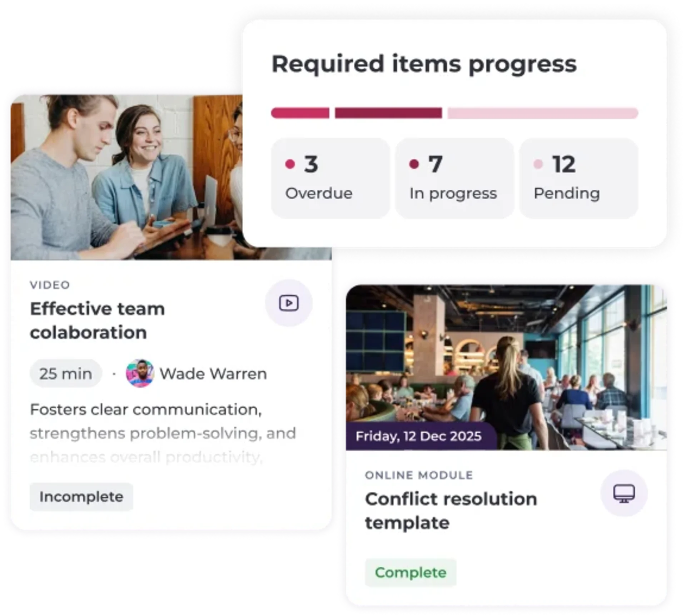Open the Overdue items tile
The height and width of the screenshot is (616, 686).
[x=330, y=178]
